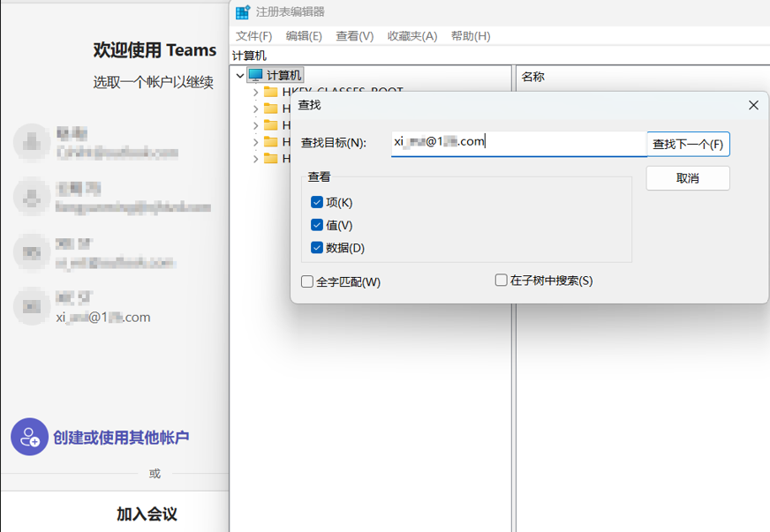Click the 创建或使用其他帐户 person-plus icon
The width and height of the screenshot is (770, 532).
point(29,437)
